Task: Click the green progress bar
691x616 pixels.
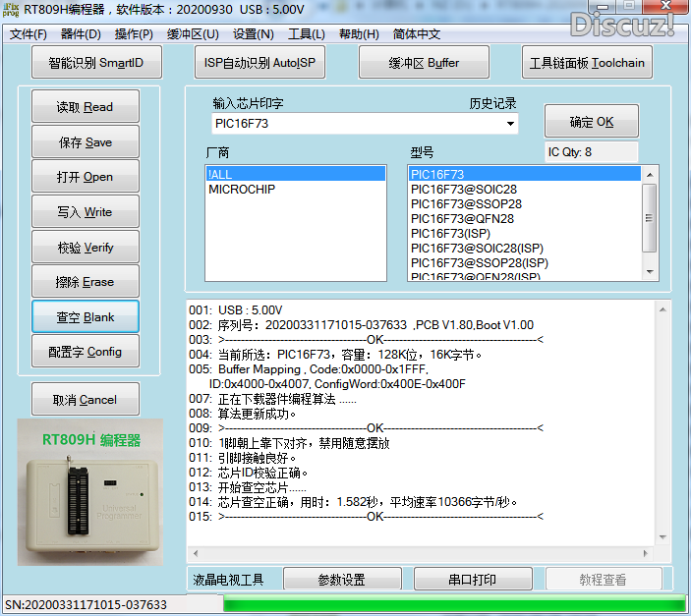Action: coord(453,604)
